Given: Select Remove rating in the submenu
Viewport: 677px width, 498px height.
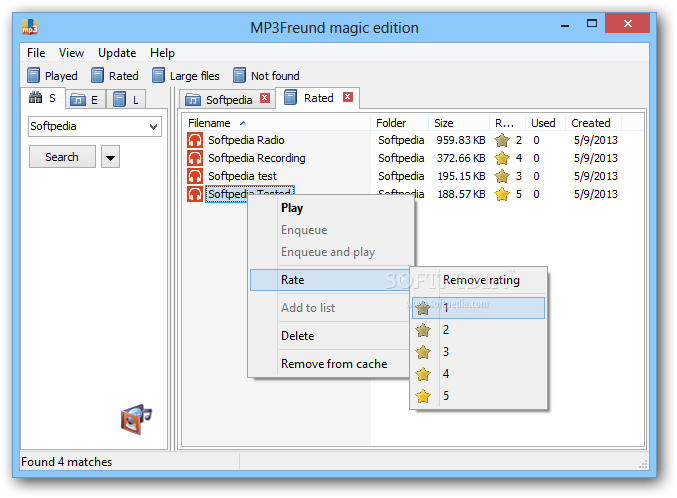Looking at the screenshot, I should 478,280.
